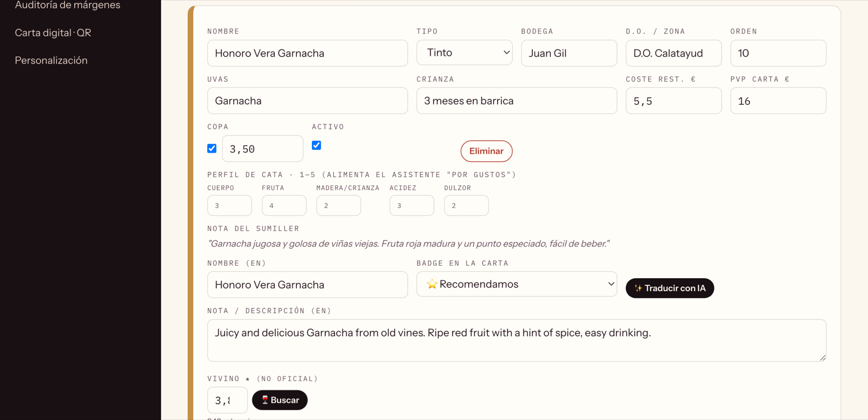Click the D.O. / Zona field

click(x=674, y=53)
